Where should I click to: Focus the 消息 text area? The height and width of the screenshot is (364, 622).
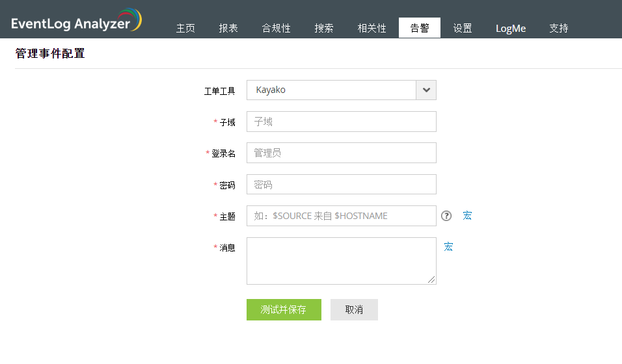341,261
